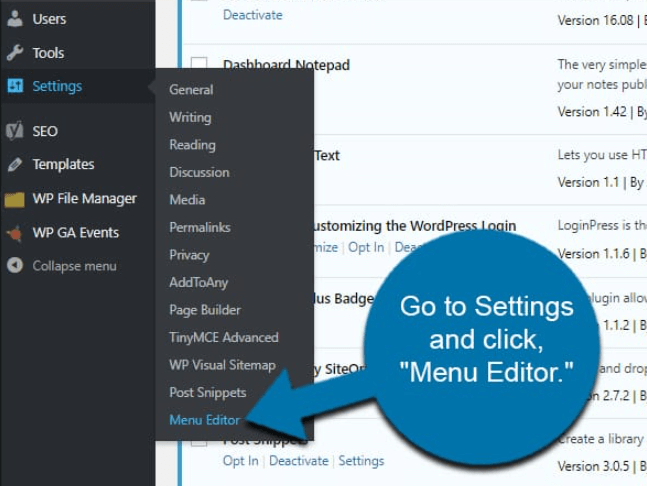Click Settings link under Post Snippets
Viewport: 647px width, 486px height.
[x=361, y=461]
